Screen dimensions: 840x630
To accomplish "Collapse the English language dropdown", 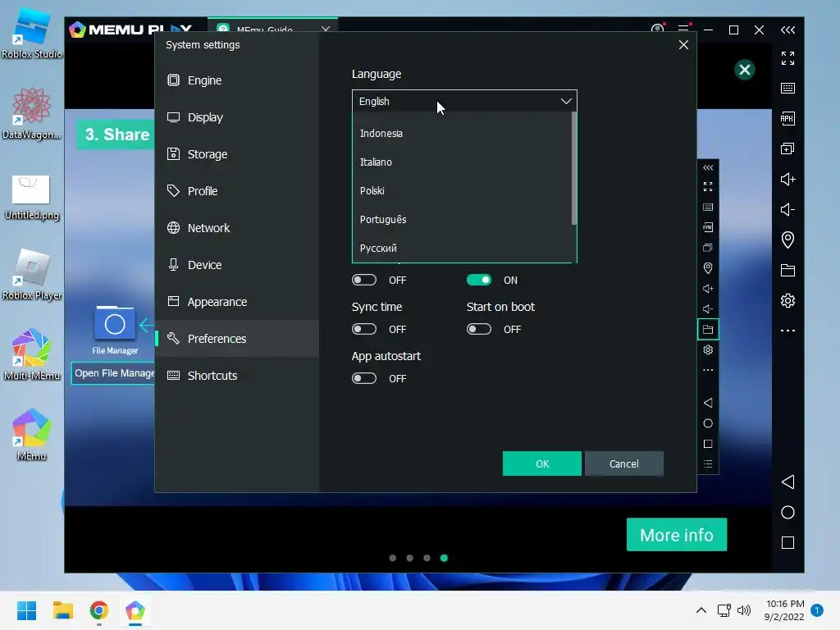I will (x=464, y=101).
